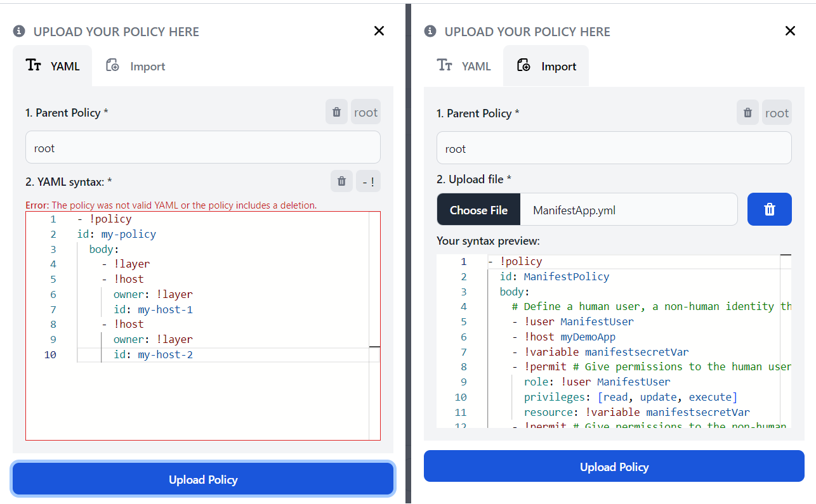
Task: Click the ManifestApp.yml file name field
Action: (629, 210)
